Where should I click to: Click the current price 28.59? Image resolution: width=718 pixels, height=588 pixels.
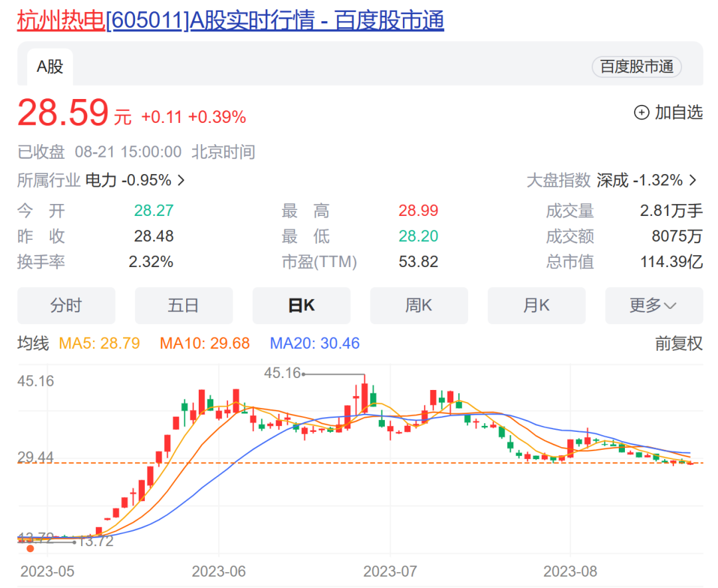[x=62, y=112]
